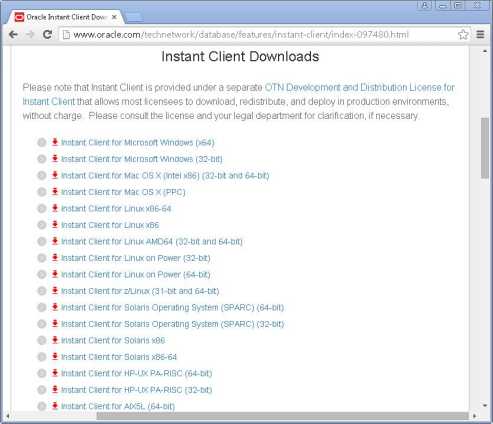Reload the page with the refresh icon
The image size is (493, 424).
47,34
